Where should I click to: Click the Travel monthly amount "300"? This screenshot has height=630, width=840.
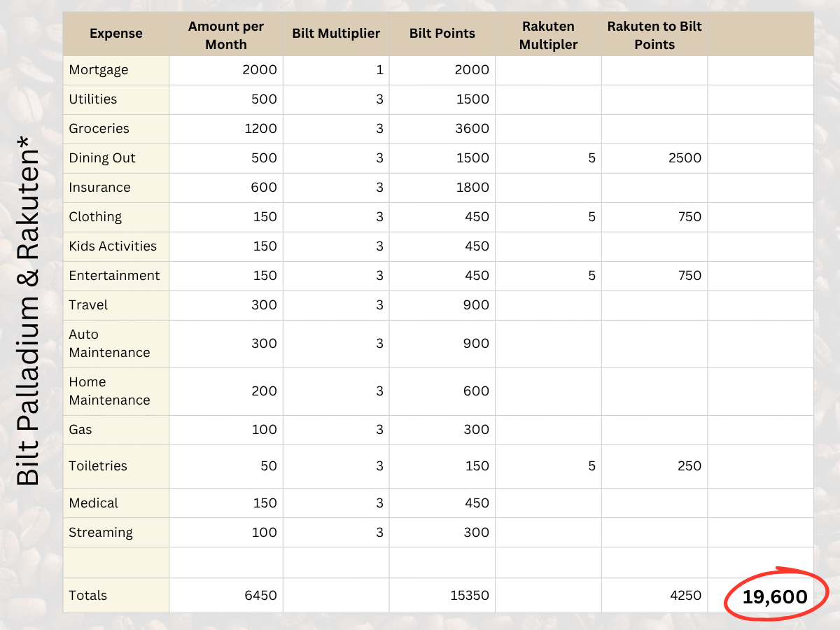[265, 305]
